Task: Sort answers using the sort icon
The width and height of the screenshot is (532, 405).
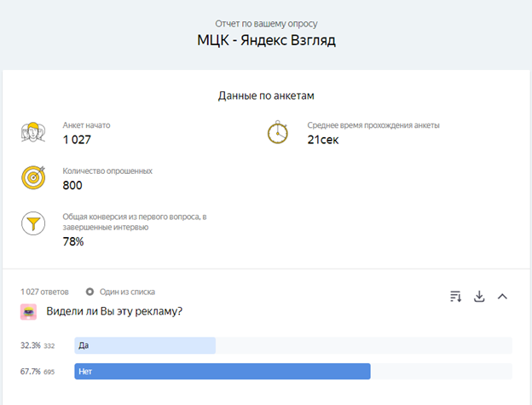Action: (456, 297)
